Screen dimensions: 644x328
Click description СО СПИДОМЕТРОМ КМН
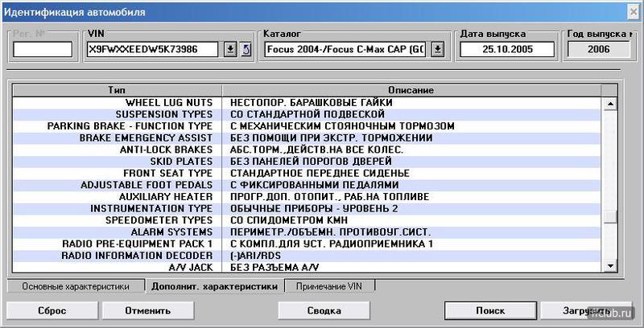289,220
